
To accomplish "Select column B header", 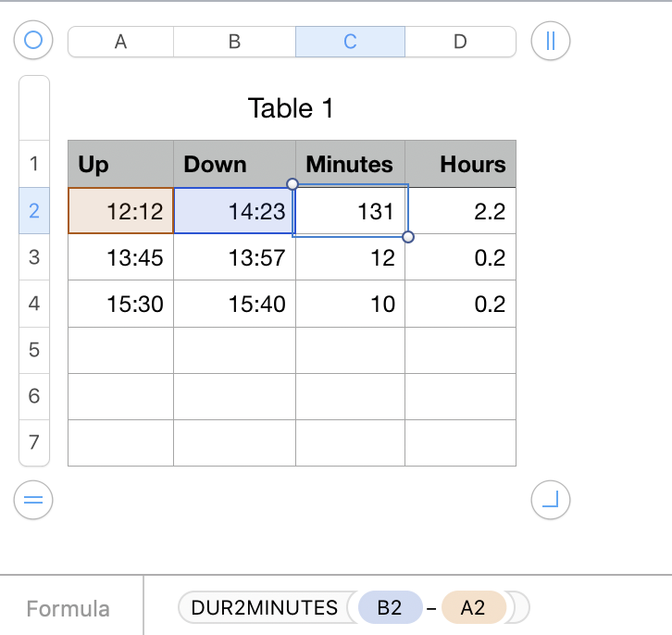I will tap(234, 42).
